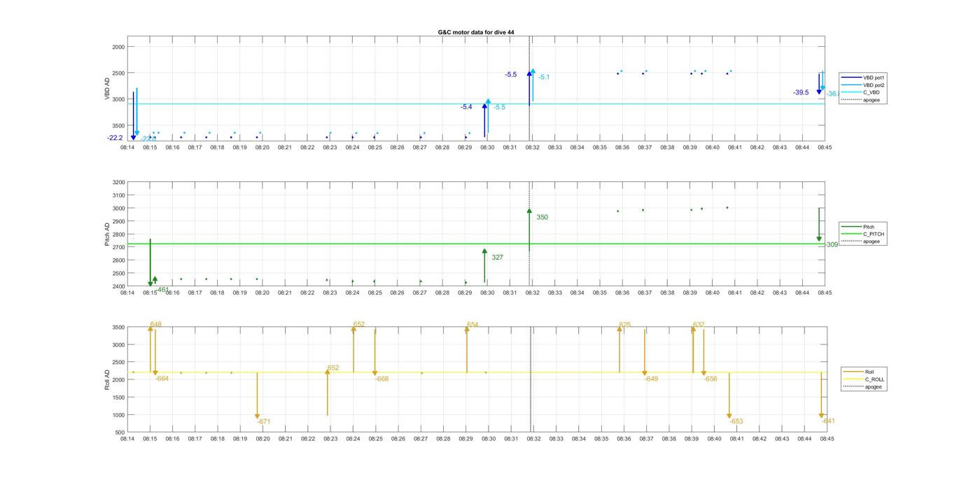Click the "632" roll value label

click(699, 325)
